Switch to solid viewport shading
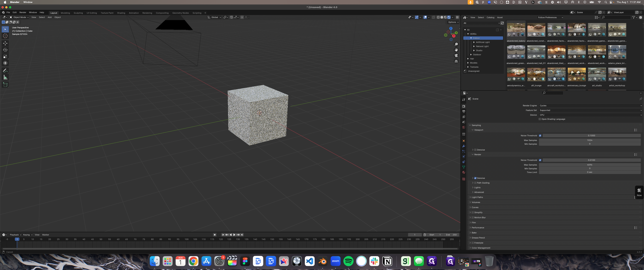The height and width of the screenshot is (270, 644). [442, 17]
